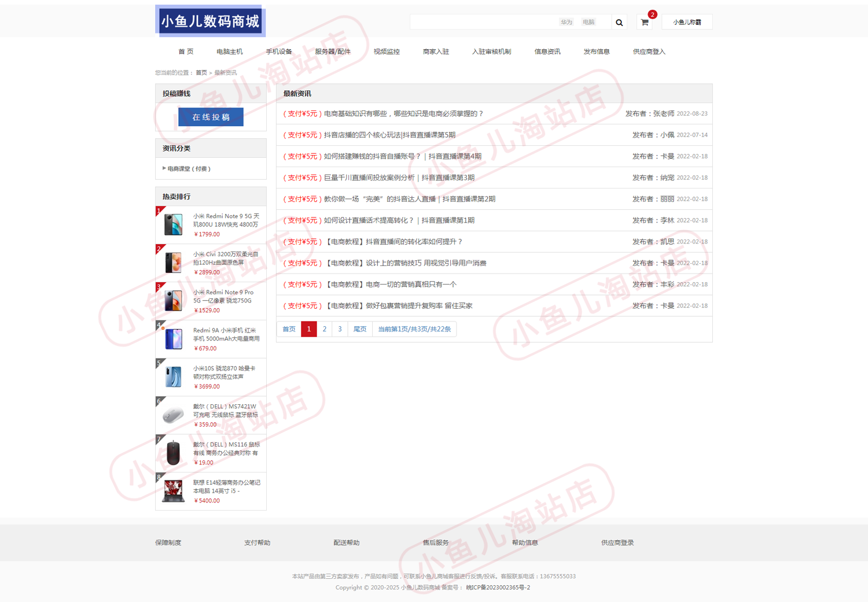
Task: Open the DELL MS7421W wireless mouse thumbnail
Action: point(173,415)
